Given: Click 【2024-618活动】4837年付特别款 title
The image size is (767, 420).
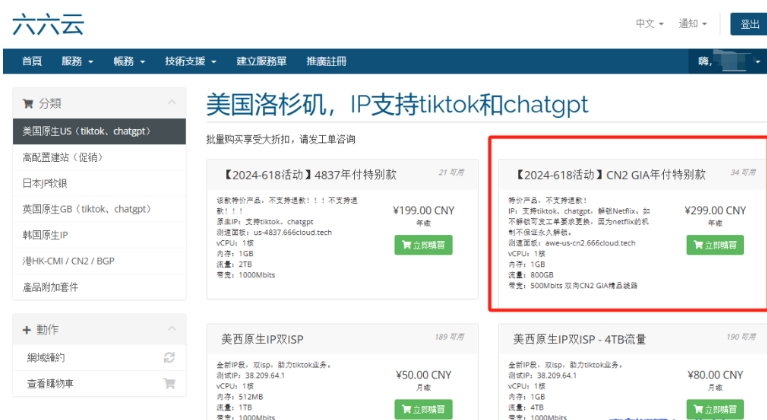Looking at the screenshot, I should coord(310,175).
